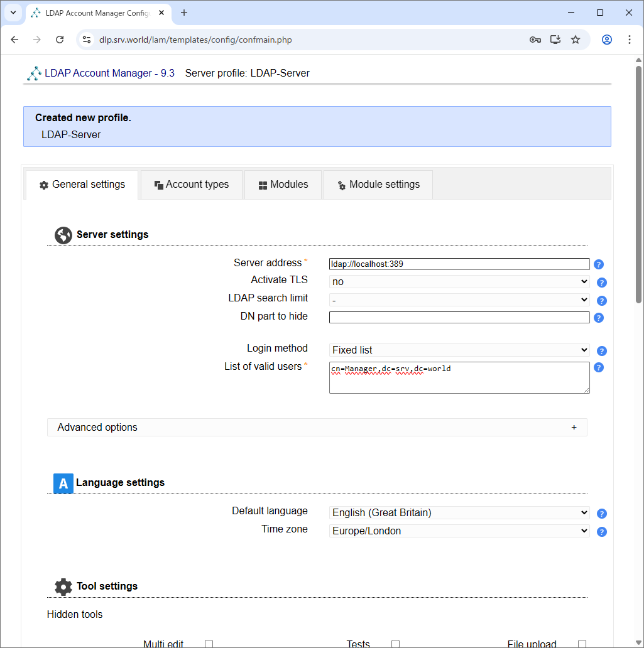Click the scrollbar down arrow
644x648 pixels.
(x=638, y=642)
